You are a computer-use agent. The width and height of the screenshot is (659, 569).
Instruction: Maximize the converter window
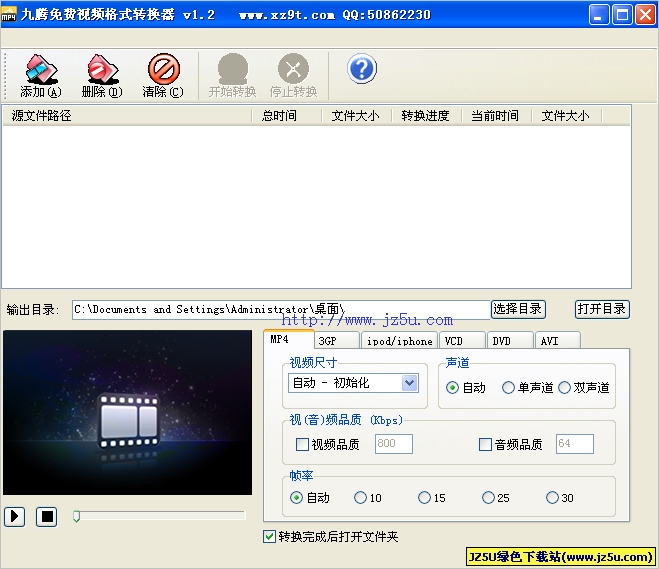point(622,15)
